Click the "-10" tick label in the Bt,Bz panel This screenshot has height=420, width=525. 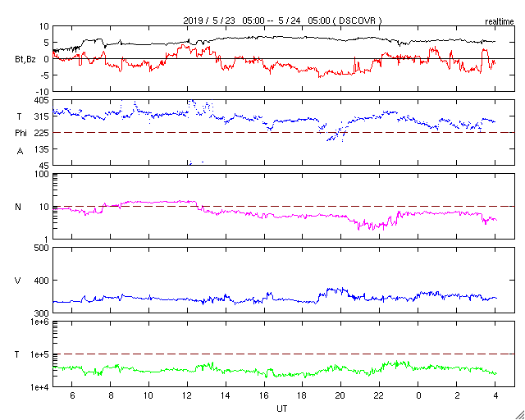pyautogui.click(x=42, y=91)
